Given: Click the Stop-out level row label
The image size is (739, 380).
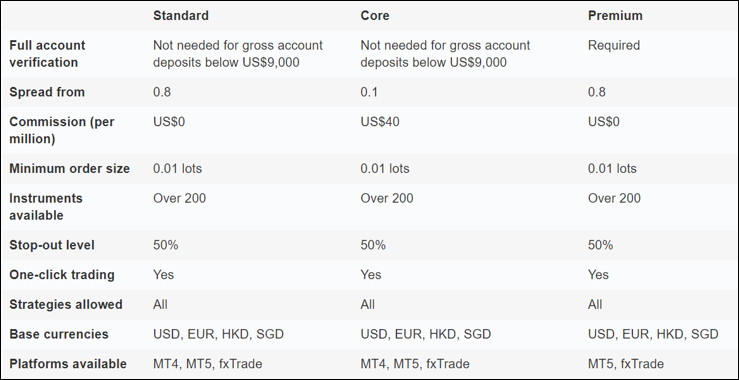Looking at the screenshot, I should (52, 245).
